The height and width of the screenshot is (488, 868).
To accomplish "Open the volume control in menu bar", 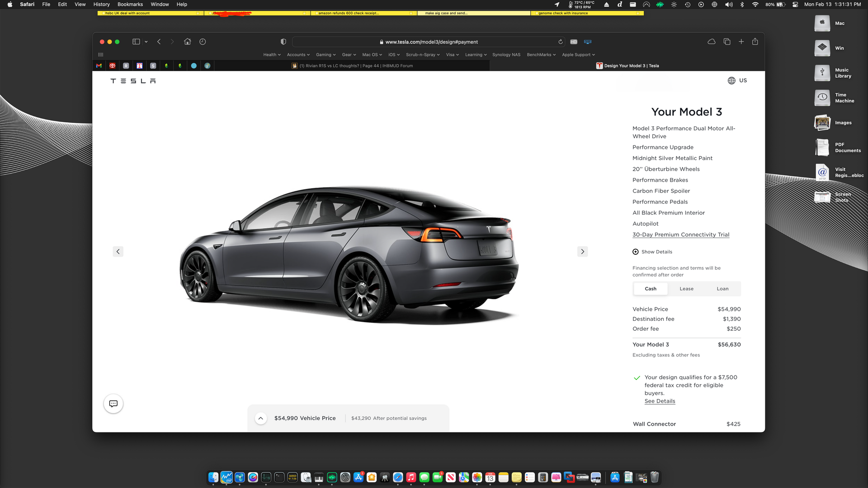I will (x=729, y=5).
